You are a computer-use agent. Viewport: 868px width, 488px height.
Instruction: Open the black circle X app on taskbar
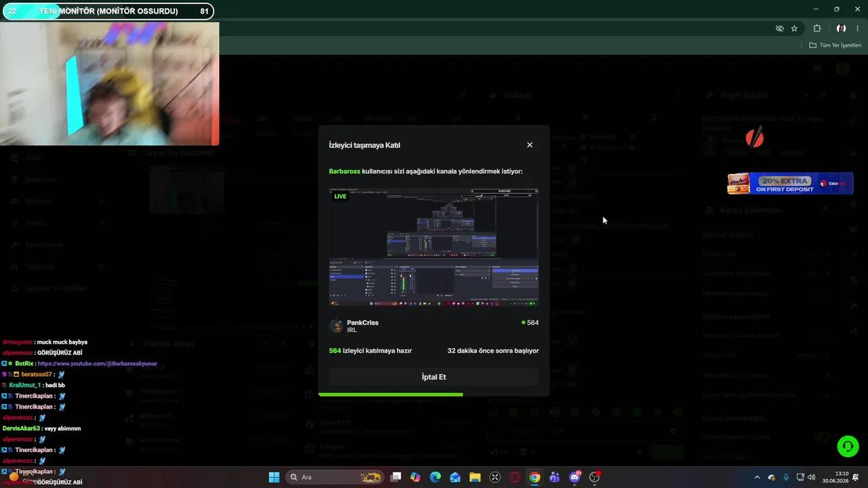tap(495, 477)
